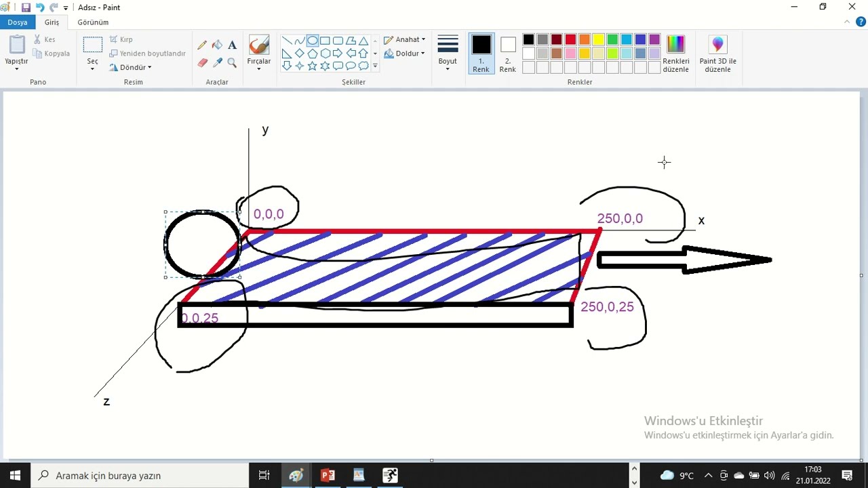Select the rounded rectangle shape
Viewport: 868px width, 488px height.
coord(338,41)
